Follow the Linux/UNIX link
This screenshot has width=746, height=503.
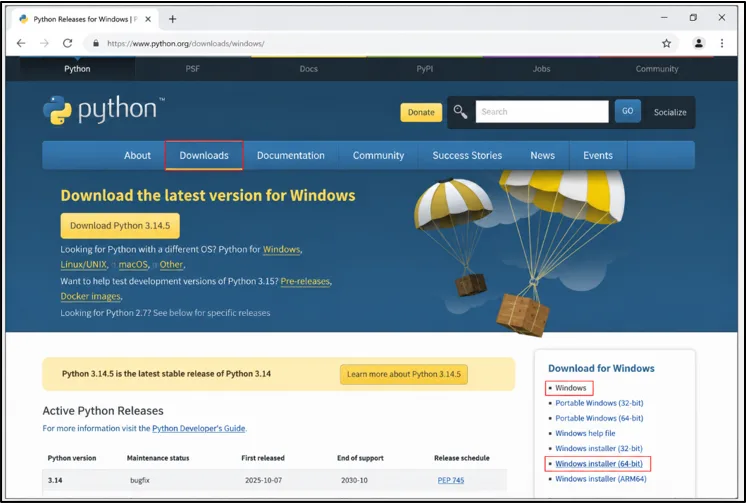[83, 265]
